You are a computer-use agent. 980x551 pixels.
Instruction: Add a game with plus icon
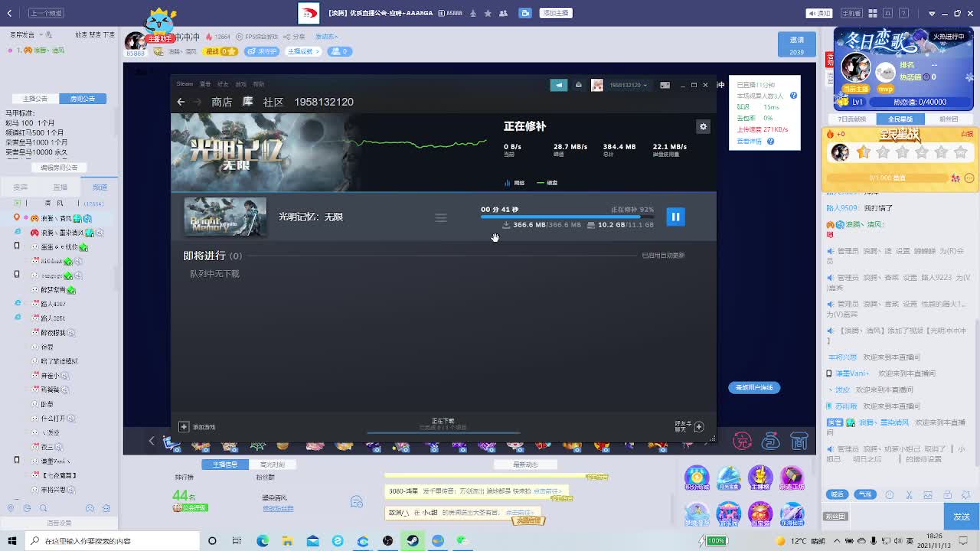point(184,426)
